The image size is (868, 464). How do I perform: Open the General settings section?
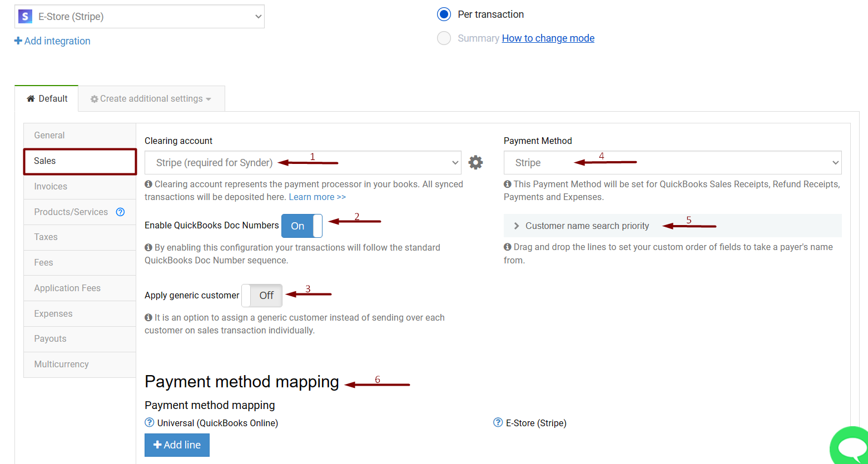(x=80, y=136)
